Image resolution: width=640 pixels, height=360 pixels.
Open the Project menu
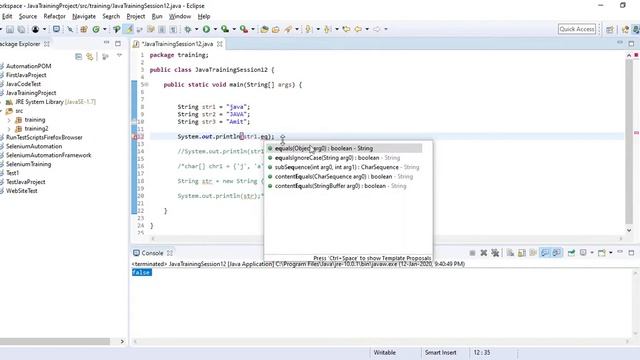point(136,16)
